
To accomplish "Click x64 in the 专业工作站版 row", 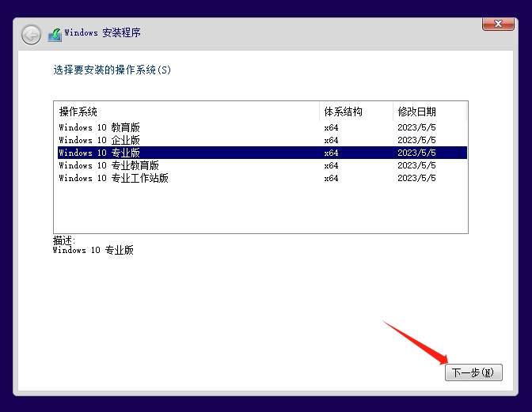I will (331, 178).
